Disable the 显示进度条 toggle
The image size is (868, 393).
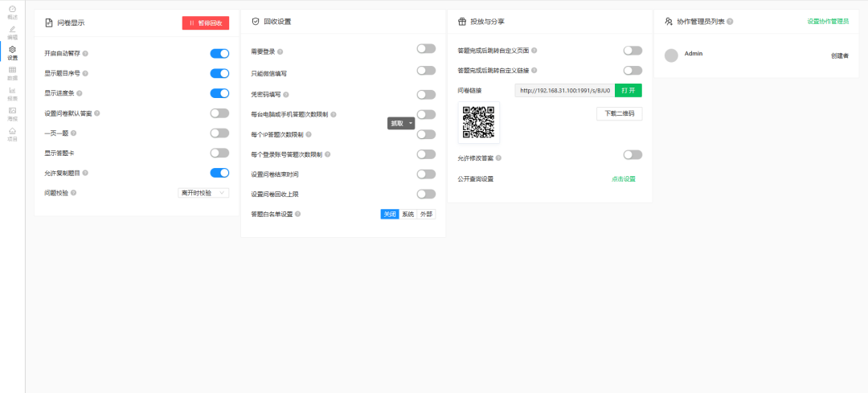coord(219,93)
